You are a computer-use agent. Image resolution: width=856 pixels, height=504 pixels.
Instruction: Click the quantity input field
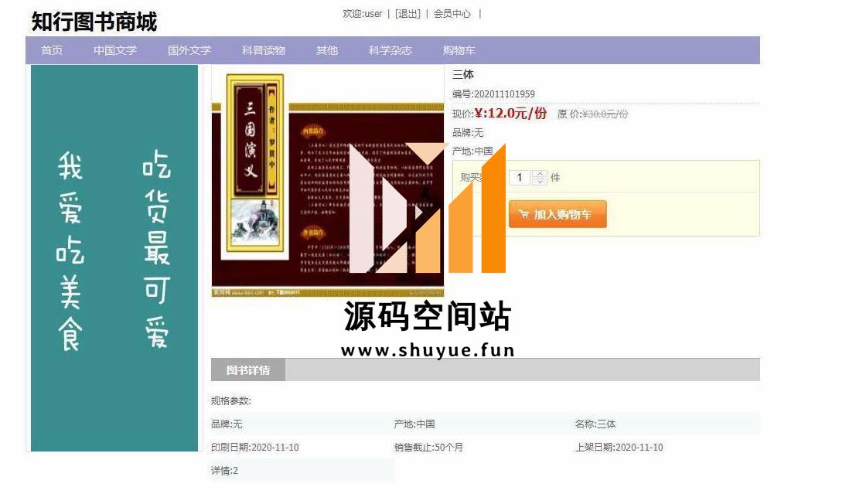[x=520, y=177]
